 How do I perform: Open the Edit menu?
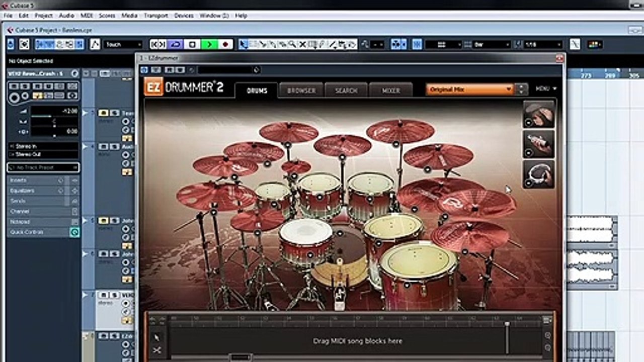point(24,16)
